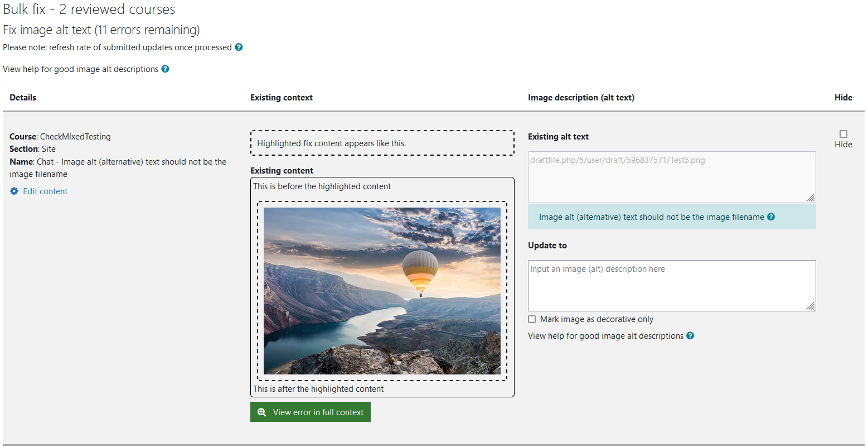
Task: Click Image description (alt text) column header
Action: coord(581,98)
